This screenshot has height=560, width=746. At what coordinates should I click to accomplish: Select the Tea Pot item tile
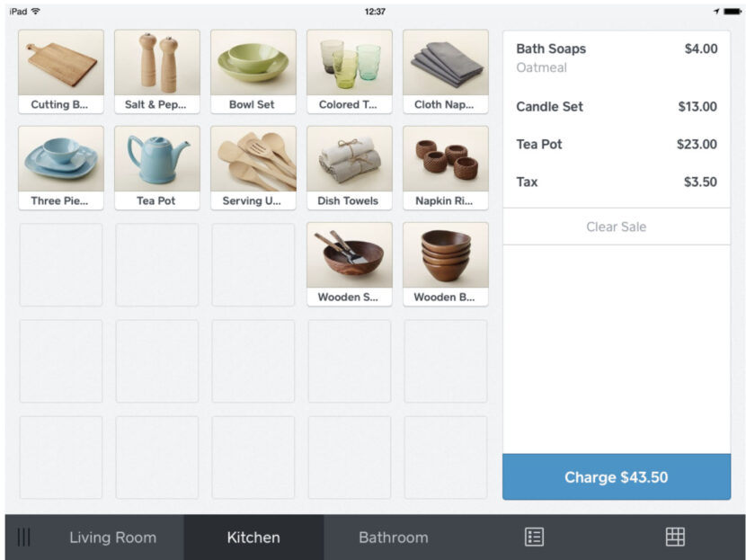pos(156,166)
